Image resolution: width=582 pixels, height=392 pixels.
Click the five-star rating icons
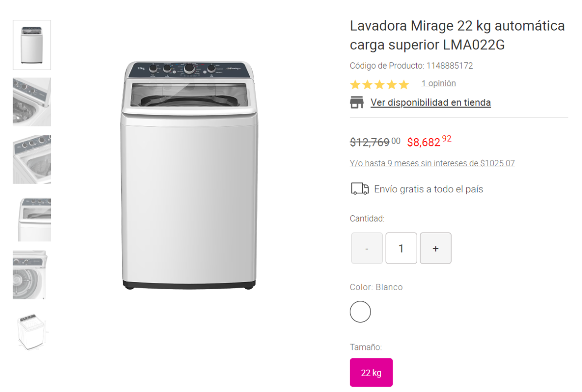point(380,85)
